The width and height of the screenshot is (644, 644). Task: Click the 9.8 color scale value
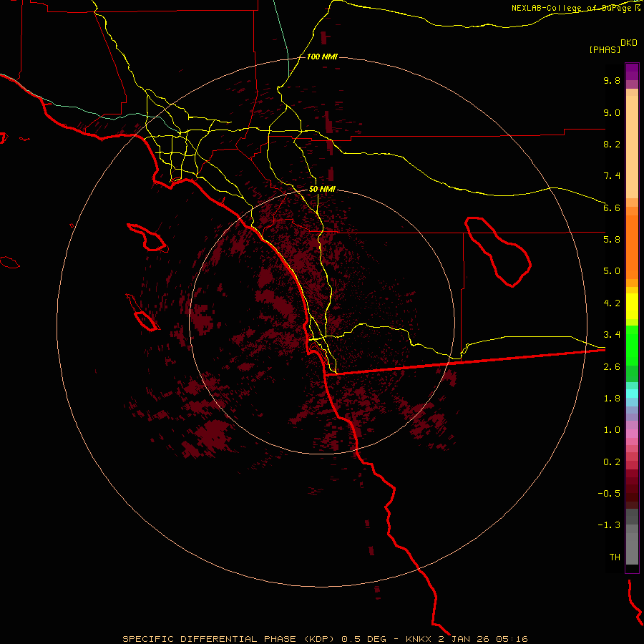coord(612,80)
